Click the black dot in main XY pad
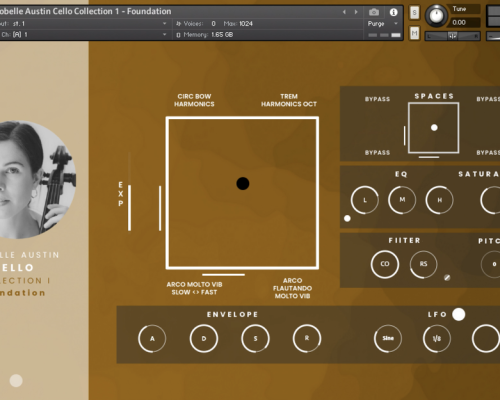This screenshot has height=400, width=500. [243, 183]
